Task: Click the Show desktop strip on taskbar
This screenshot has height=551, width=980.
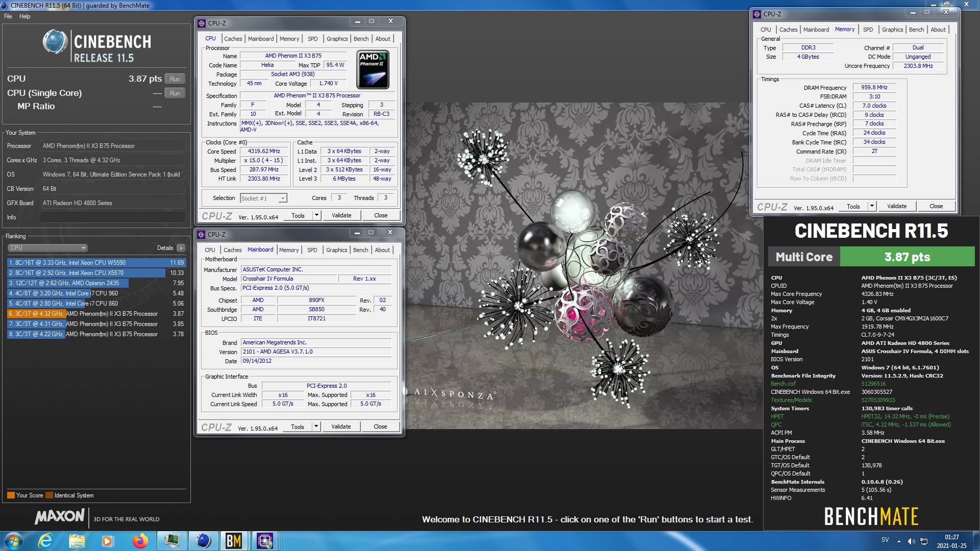Action: click(976, 541)
